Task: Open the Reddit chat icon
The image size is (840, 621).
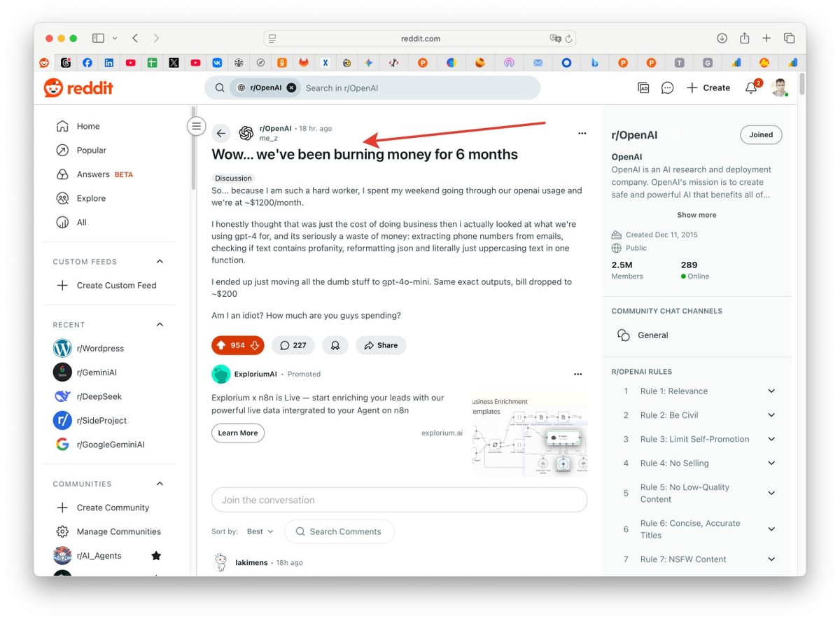Action: [667, 88]
